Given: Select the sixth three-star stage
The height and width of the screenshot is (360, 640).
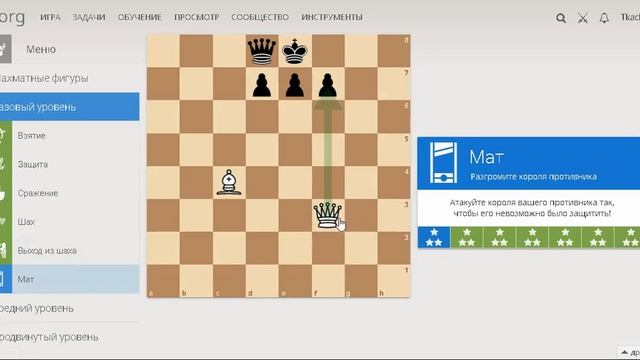Looking at the screenshot, I should [x=598, y=238].
